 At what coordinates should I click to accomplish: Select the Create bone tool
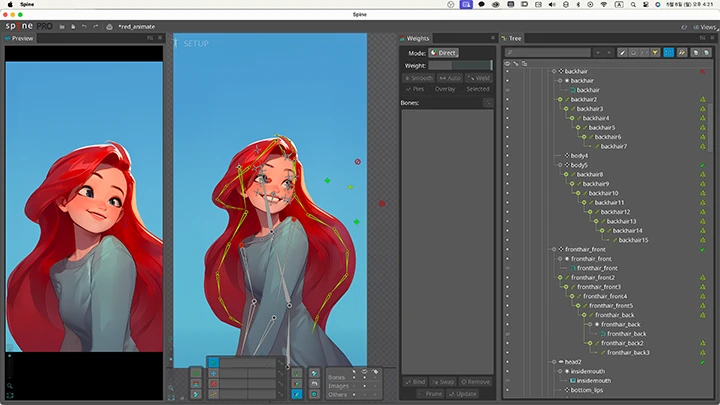(x=196, y=394)
